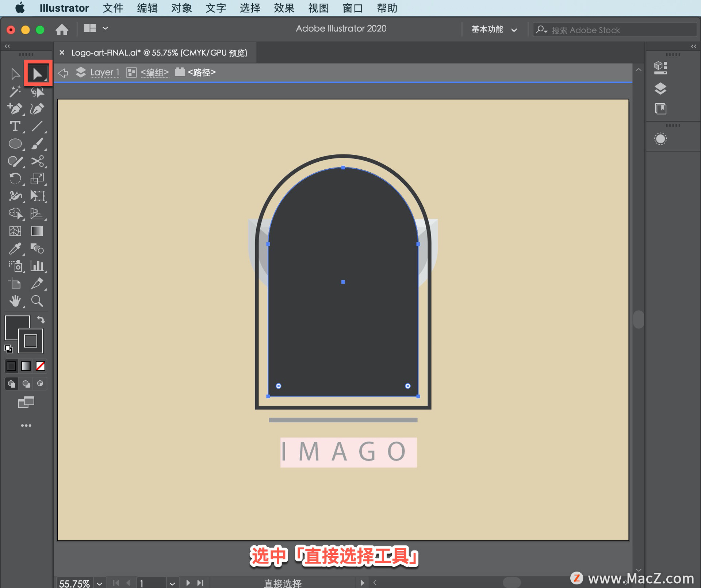Select the Rotate tool

[x=15, y=179]
